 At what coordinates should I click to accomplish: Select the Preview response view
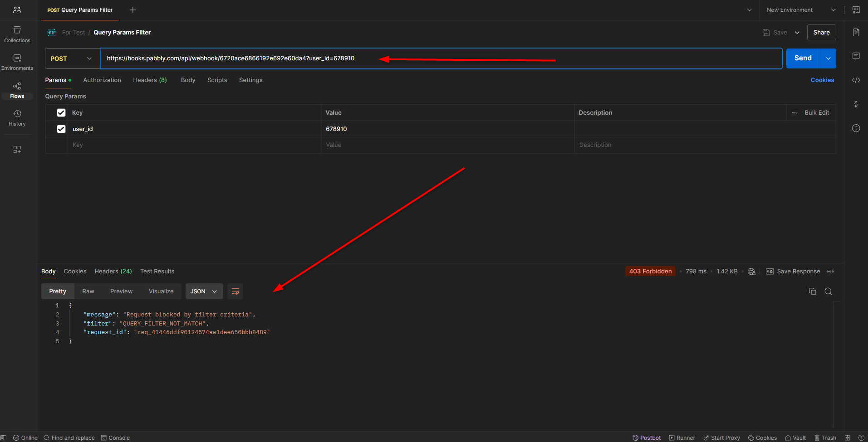coord(121,291)
